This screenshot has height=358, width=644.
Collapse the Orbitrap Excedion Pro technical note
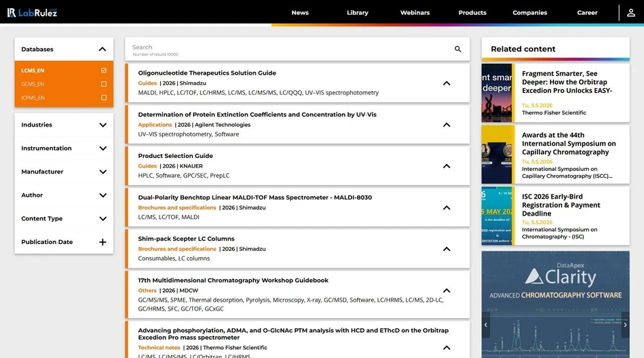click(x=447, y=347)
